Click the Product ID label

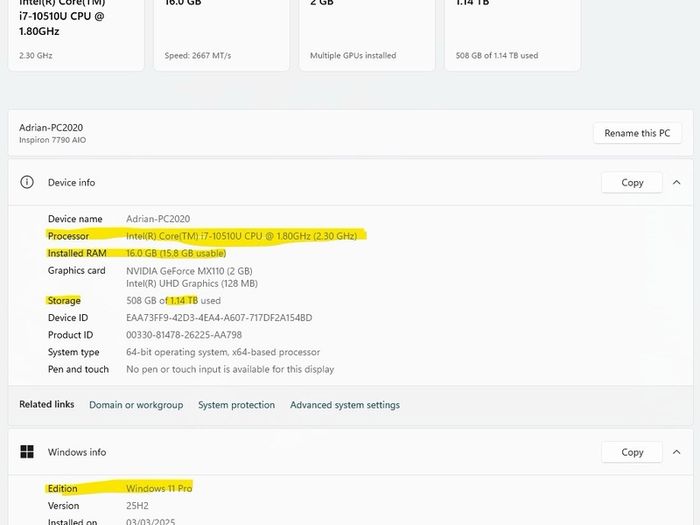pos(71,335)
